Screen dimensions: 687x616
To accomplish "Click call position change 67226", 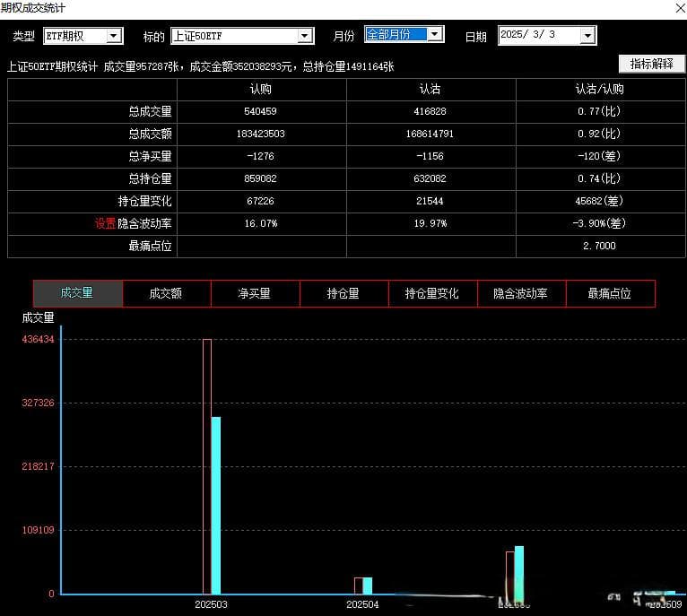I will [x=261, y=201].
